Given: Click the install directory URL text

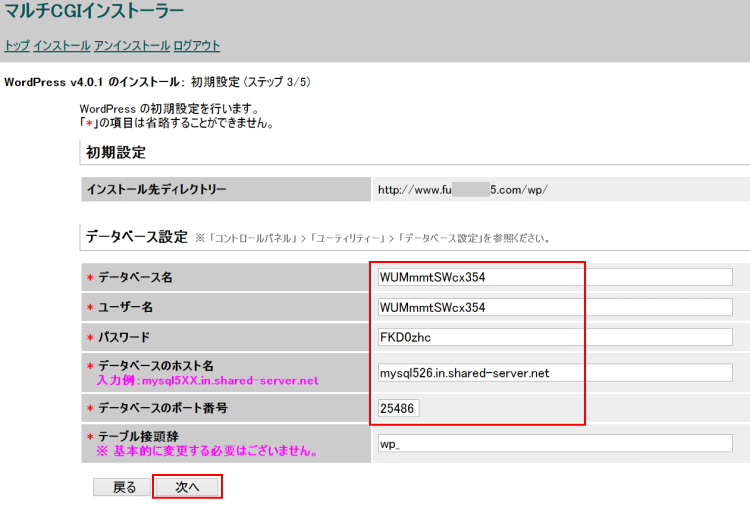Looking at the screenshot, I should point(463,190).
